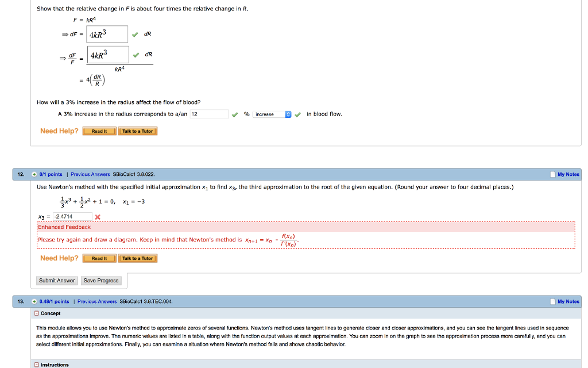Click the SBioCalc1 3.8.022. reference text
Screen dimensions: 588x368
pyautogui.click(x=134, y=174)
